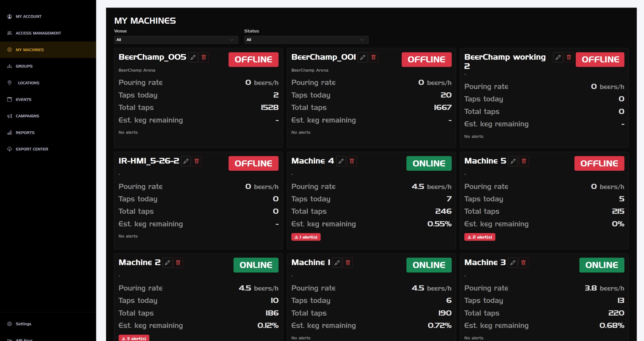Select My Machines sidebar item
Screen dimensions: 644x341
point(48,50)
